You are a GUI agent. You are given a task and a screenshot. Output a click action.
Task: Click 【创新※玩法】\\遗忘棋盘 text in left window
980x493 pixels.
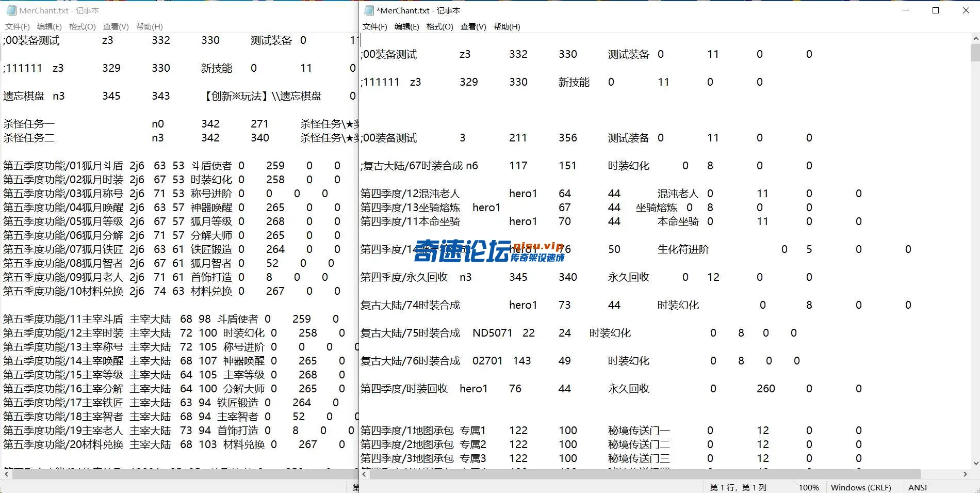tap(262, 96)
